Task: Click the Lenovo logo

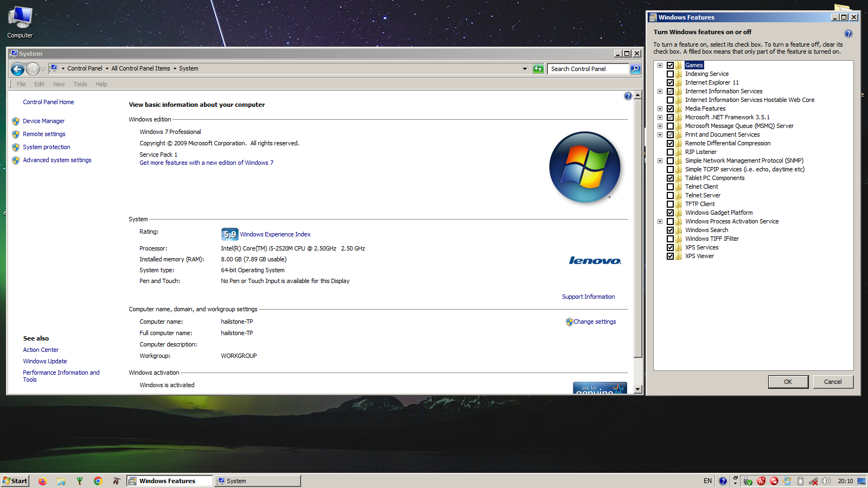Action: [x=595, y=261]
